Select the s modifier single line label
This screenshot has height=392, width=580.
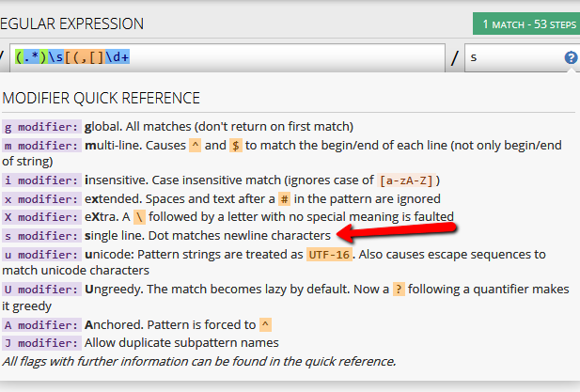click(41, 236)
